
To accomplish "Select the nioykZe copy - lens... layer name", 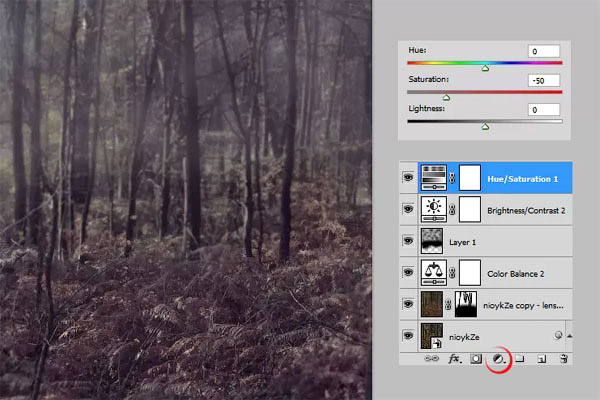I will coord(523,305).
